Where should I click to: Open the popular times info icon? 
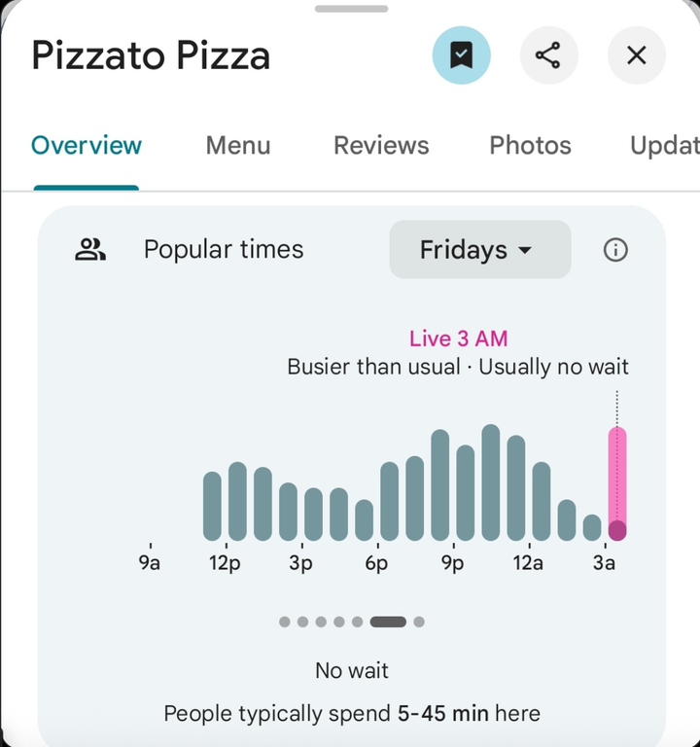coord(615,250)
